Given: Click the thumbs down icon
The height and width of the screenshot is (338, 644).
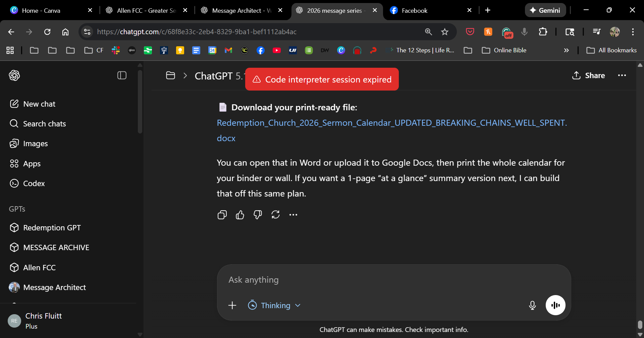Looking at the screenshot, I should (258, 215).
